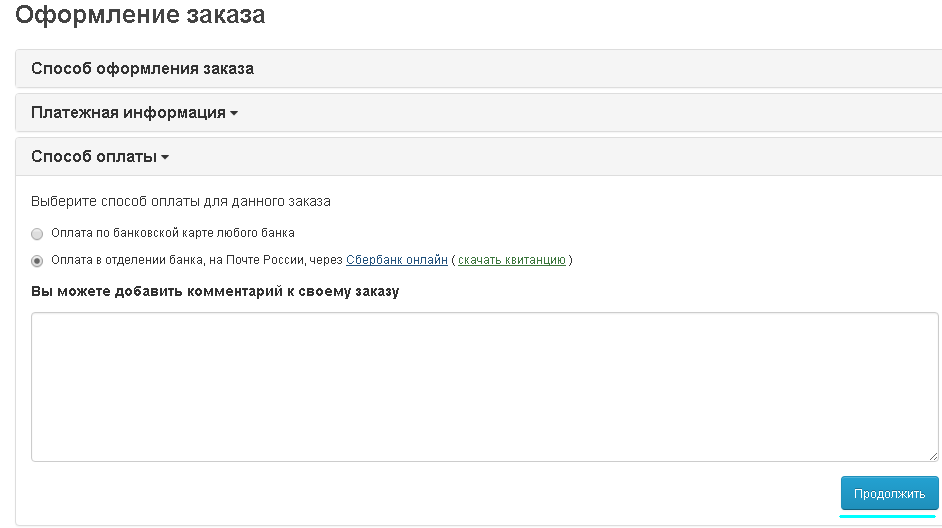Click the Оформление заказа page heading
The image size is (942, 528).
(x=140, y=15)
